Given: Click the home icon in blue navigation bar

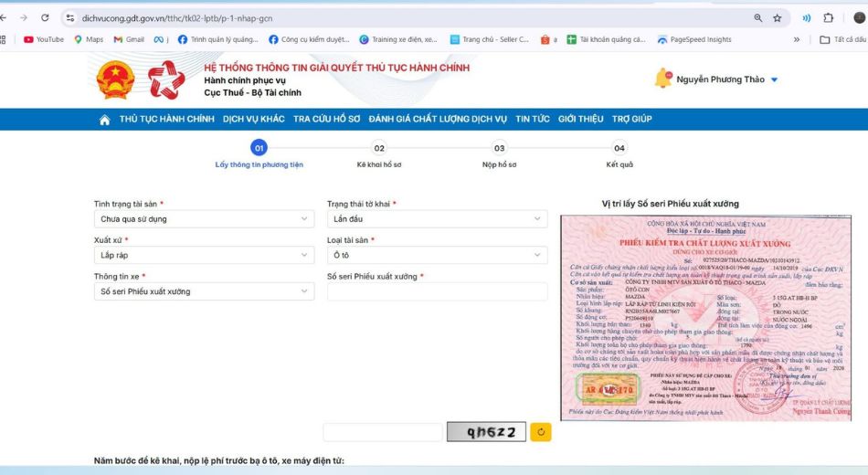Looking at the screenshot, I should pyautogui.click(x=104, y=119).
